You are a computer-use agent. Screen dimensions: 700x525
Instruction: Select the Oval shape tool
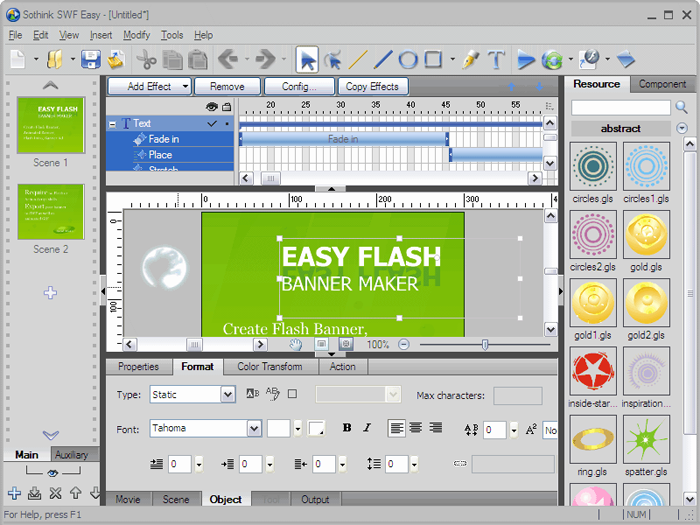(408, 59)
